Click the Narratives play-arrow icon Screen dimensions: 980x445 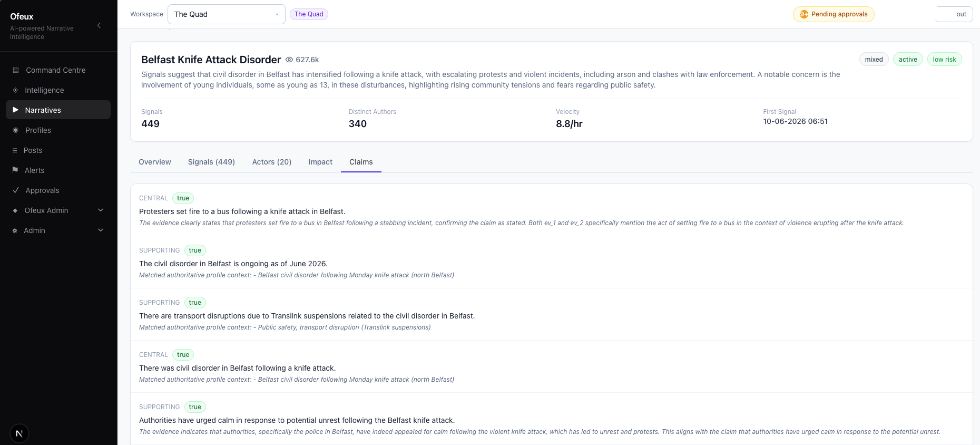[15, 110]
